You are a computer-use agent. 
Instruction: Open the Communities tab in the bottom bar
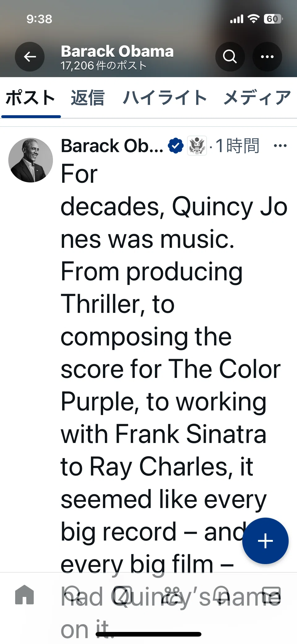(x=172, y=595)
